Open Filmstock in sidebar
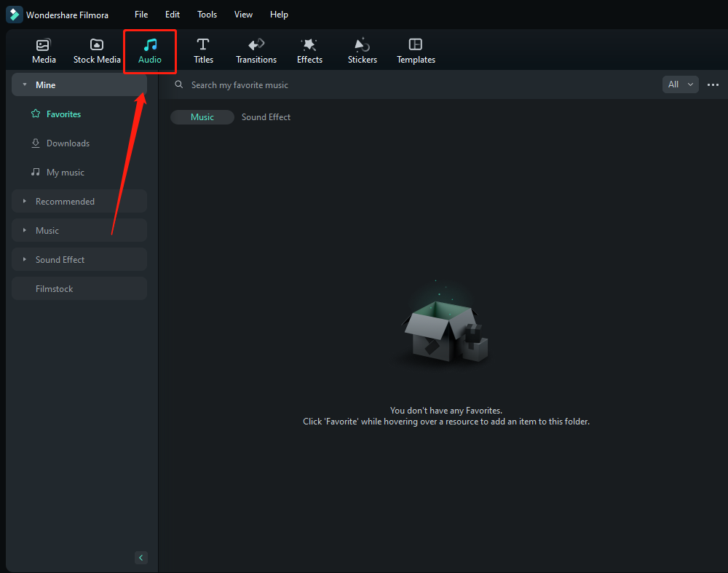The image size is (728, 573). tap(55, 289)
